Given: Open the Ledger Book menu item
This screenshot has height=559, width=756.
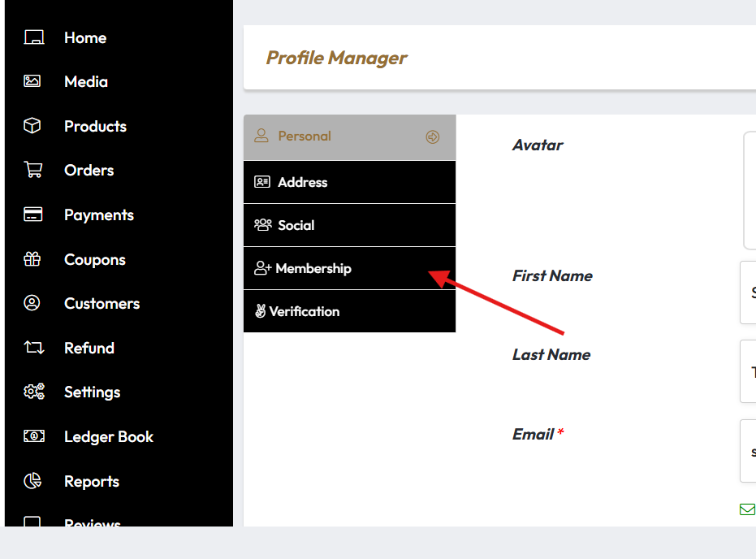Looking at the screenshot, I should pos(109,436).
